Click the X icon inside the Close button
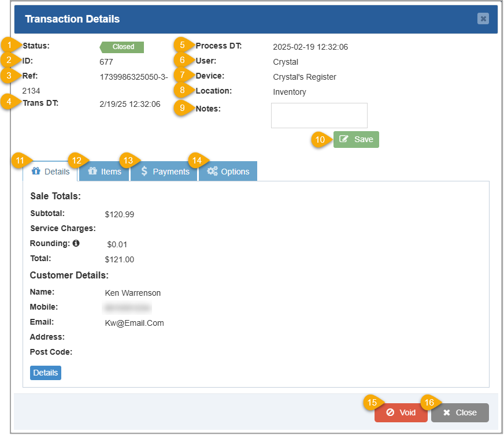This screenshot has height=435, width=504. [447, 412]
